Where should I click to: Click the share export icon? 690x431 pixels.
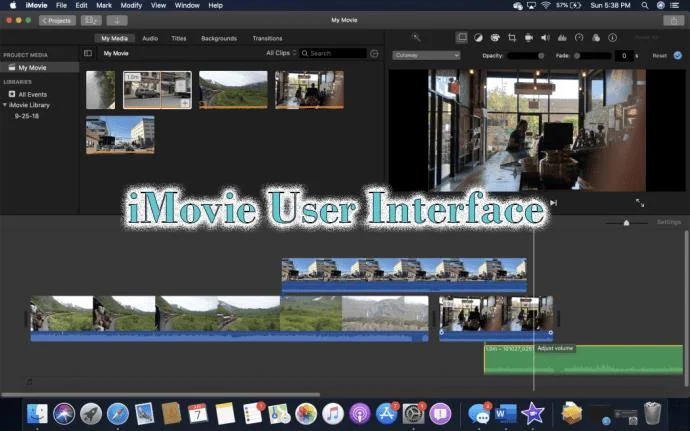click(674, 21)
